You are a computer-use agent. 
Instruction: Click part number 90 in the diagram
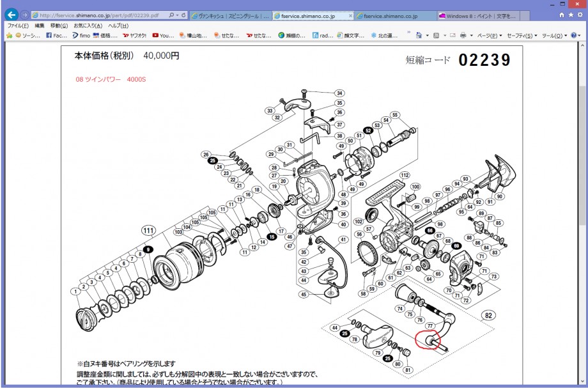point(499,196)
